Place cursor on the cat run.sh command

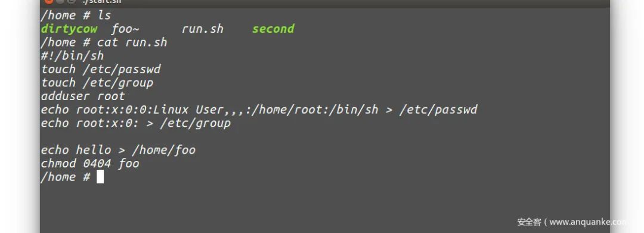click(x=132, y=42)
